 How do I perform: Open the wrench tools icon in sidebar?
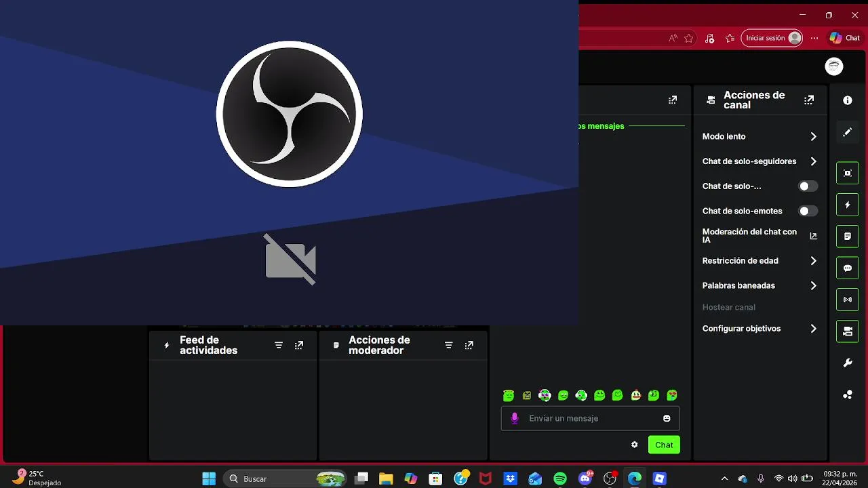[x=848, y=363]
